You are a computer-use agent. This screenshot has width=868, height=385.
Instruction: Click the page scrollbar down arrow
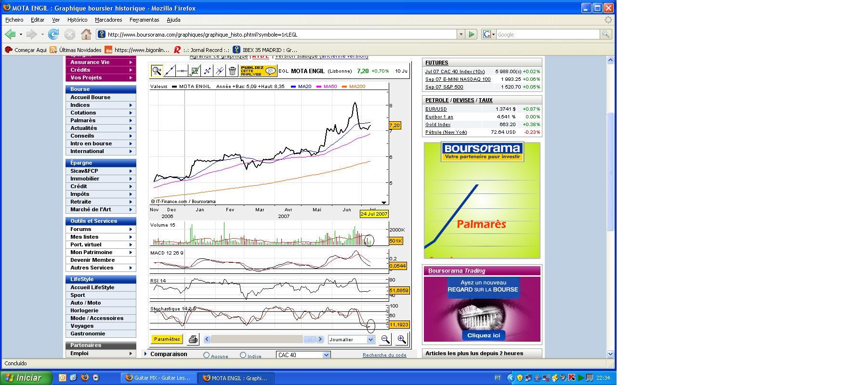(x=610, y=354)
